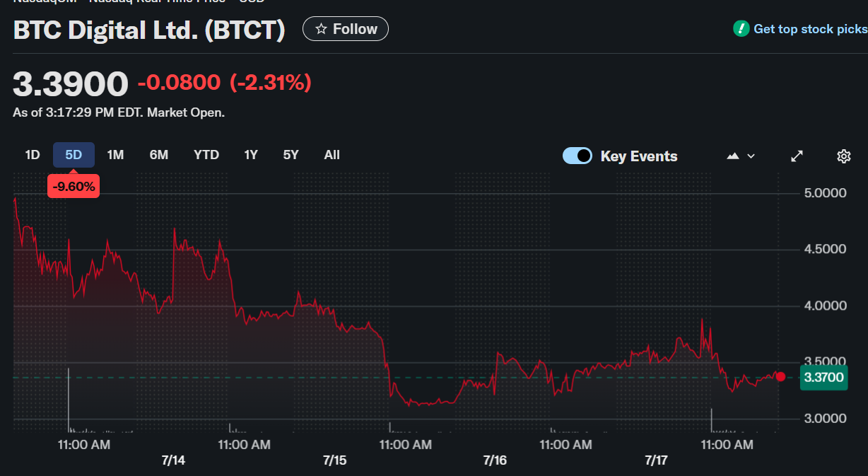Click the red current price dot on the chart
The height and width of the screenshot is (476, 868).
click(780, 376)
